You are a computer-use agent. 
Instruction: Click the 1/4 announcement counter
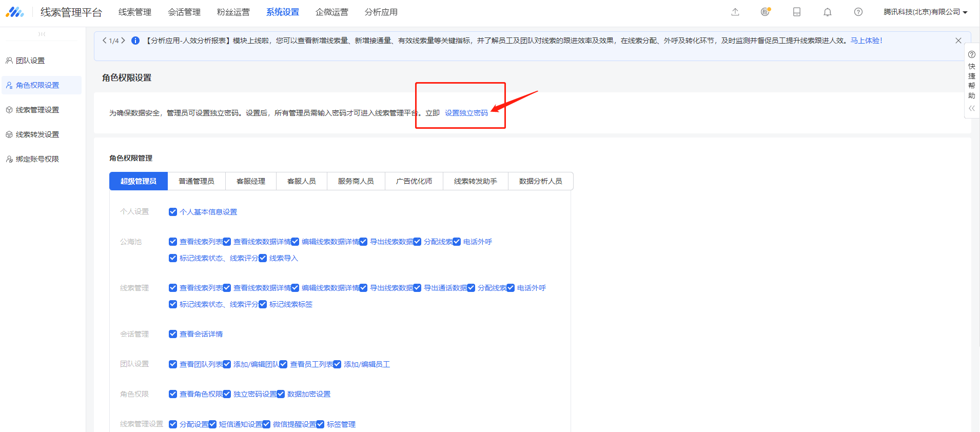(114, 41)
